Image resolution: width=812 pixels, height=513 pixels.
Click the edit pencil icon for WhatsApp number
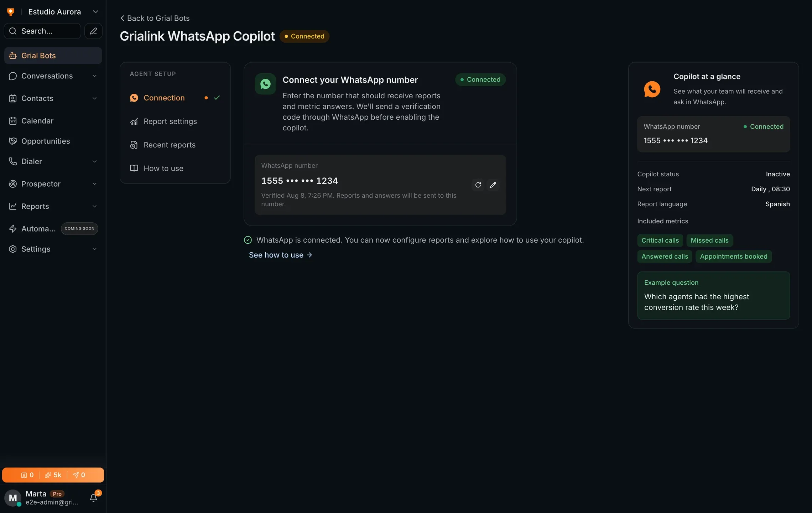(x=493, y=185)
